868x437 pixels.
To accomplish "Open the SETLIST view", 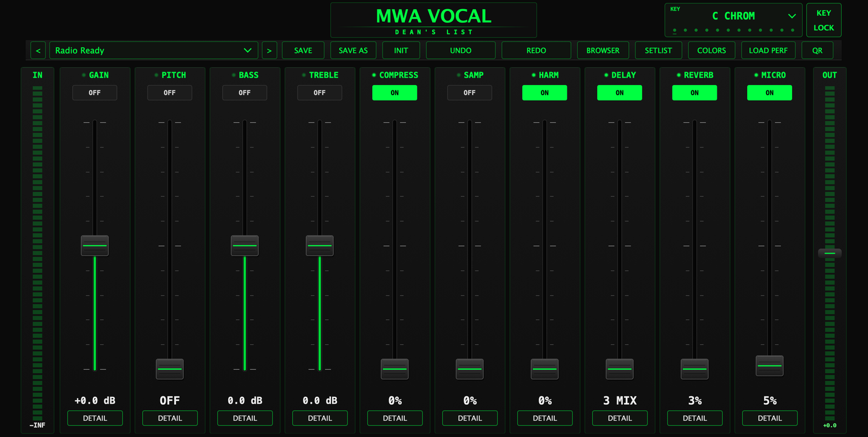I will tap(659, 50).
